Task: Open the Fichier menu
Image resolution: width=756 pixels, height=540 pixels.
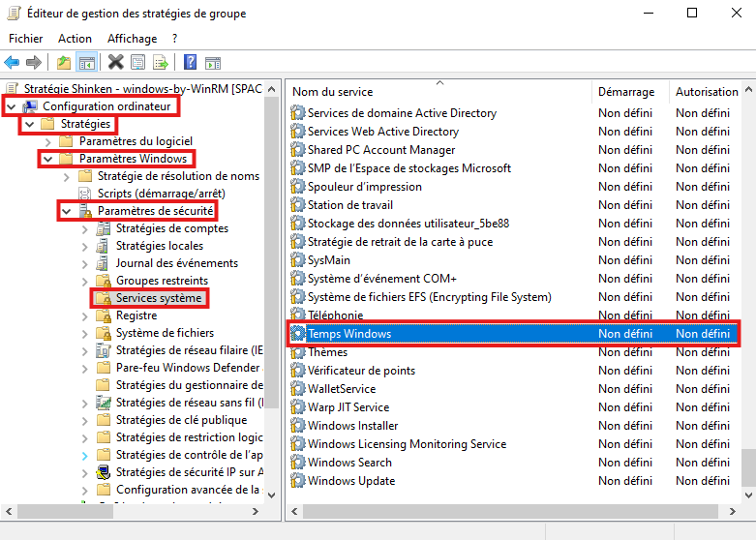Action: point(26,39)
